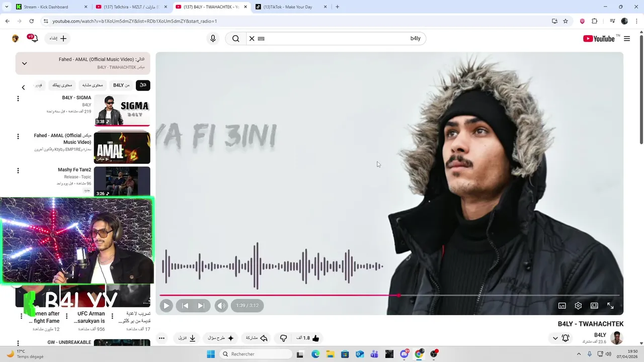Open a new browser tab
The height and width of the screenshot is (362, 644).
click(x=337, y=7)
